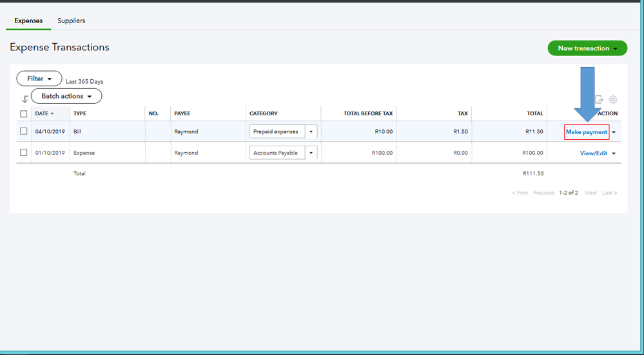Tick the select-all header checkbox
Image resolution: width=644 pixels, height=355 pixels.
(24, 113)
